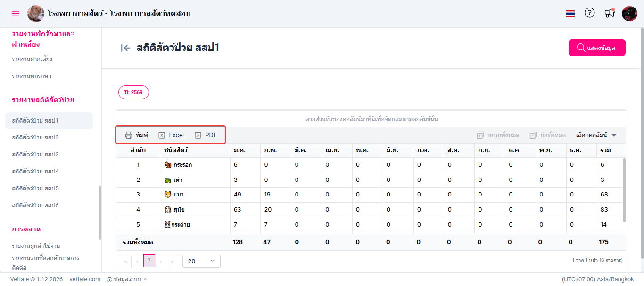Click the vettale.com footer link
Screen dimensions: 644x286
[85, 279]
